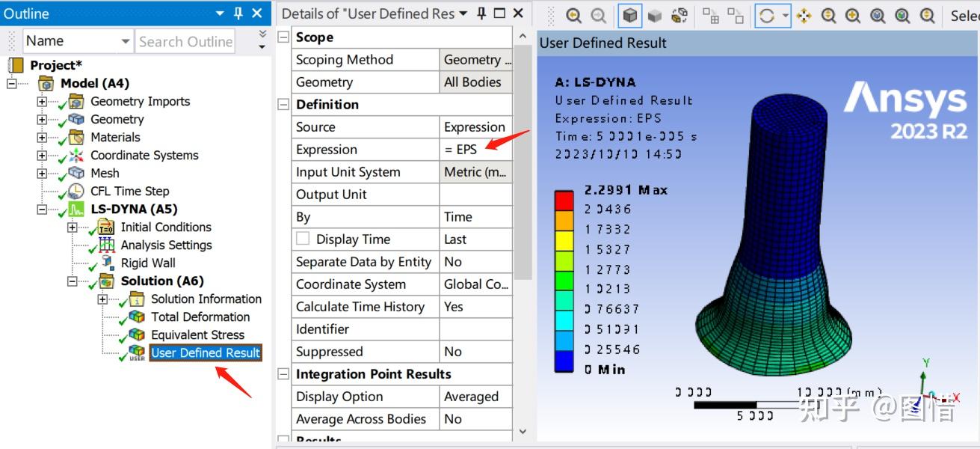The width and height of the screenshot is (980, 449).
Task: Click Scoping Method value Geometry
Action: coord(476,59)
